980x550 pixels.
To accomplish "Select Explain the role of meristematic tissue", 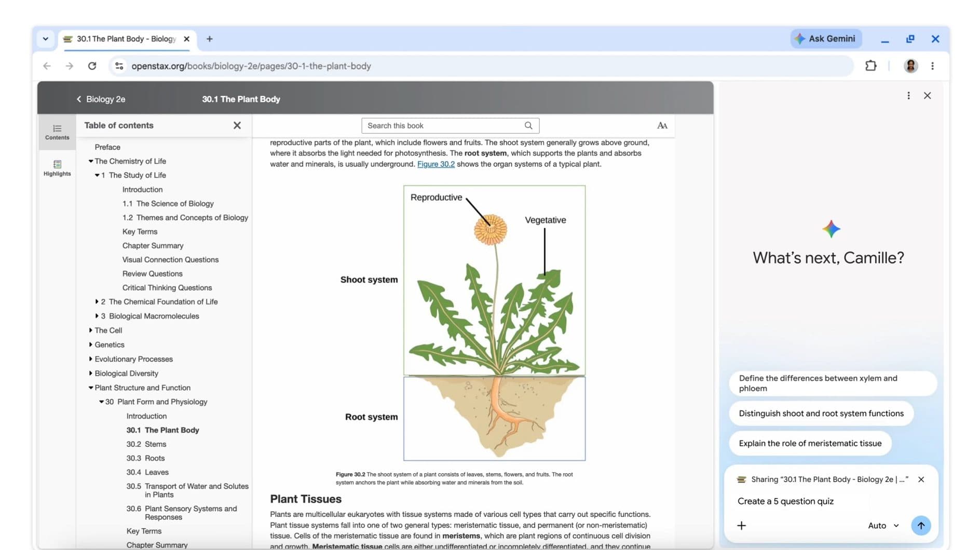I will (x=810, y=444).
